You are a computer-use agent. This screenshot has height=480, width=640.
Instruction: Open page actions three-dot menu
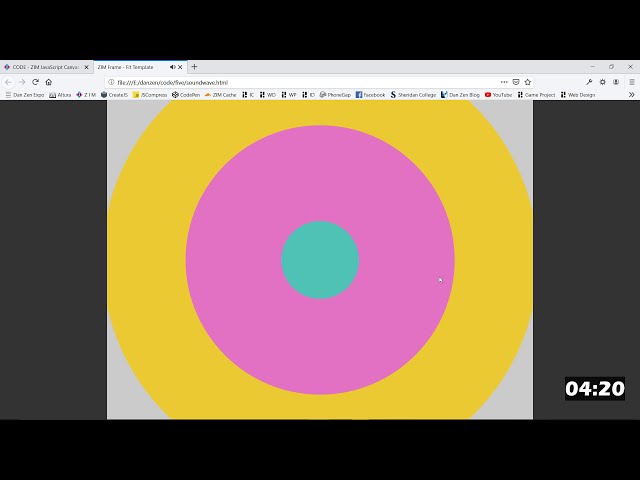tap(504, 82)
